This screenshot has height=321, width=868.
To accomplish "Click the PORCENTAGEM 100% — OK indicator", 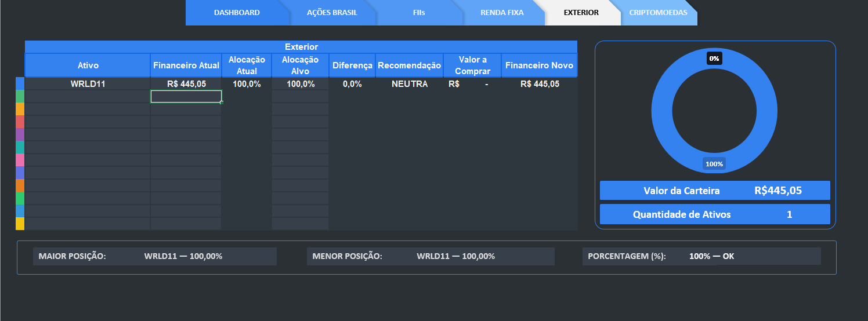I will 701,256.
